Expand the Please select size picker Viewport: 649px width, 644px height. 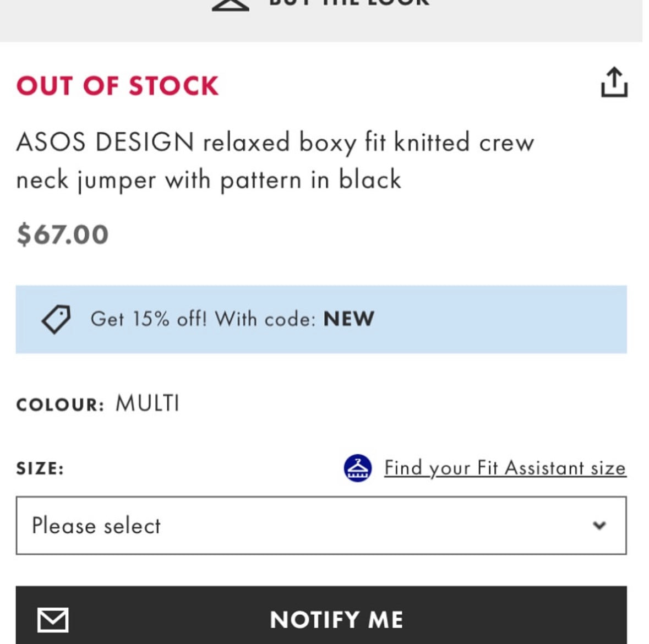[x=324, y=525]
